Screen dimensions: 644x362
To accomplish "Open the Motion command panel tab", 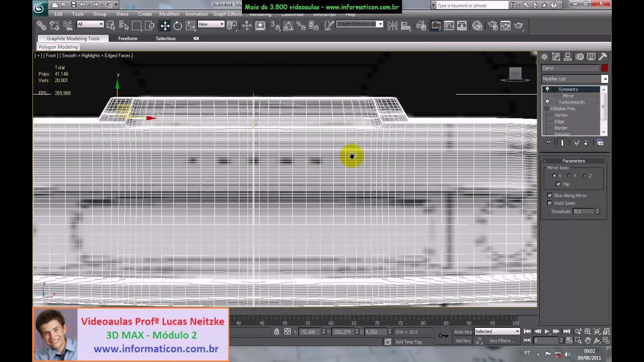I will coord(580,57).
